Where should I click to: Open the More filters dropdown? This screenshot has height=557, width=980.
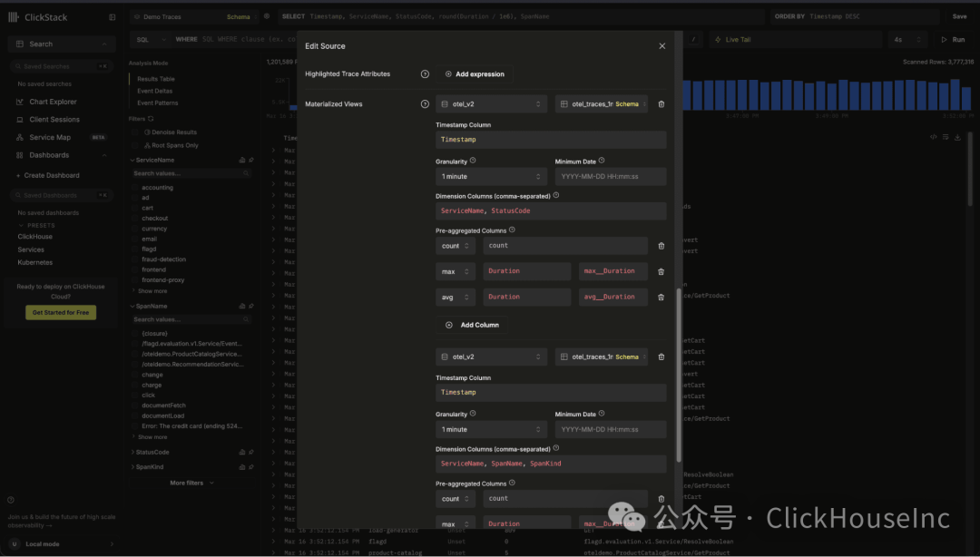191,484
